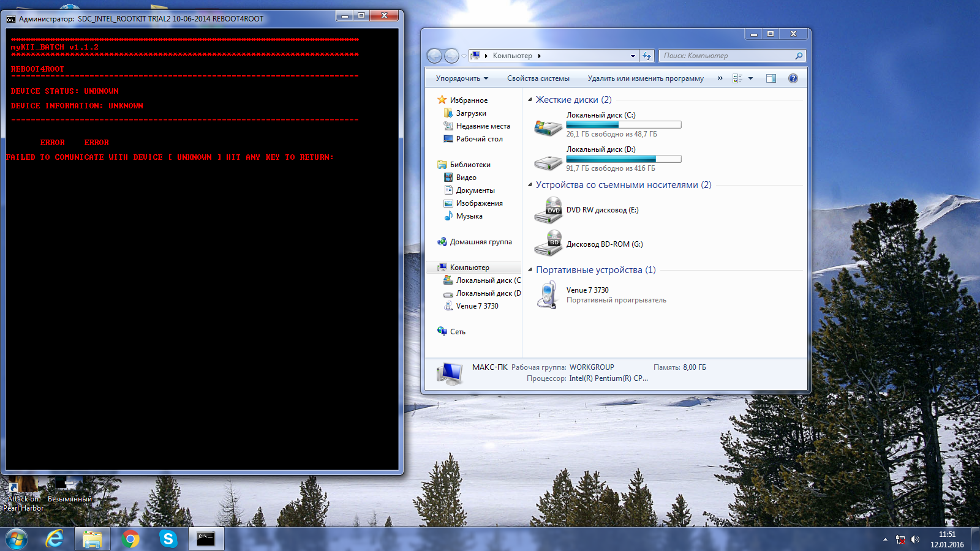Click the volume icon in system tray

point(915,539)
